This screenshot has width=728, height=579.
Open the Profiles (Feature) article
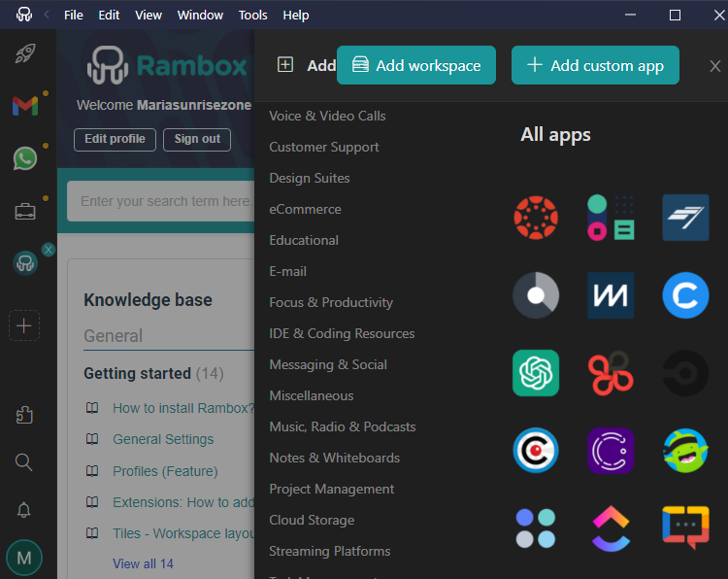[x=165, y=471]
